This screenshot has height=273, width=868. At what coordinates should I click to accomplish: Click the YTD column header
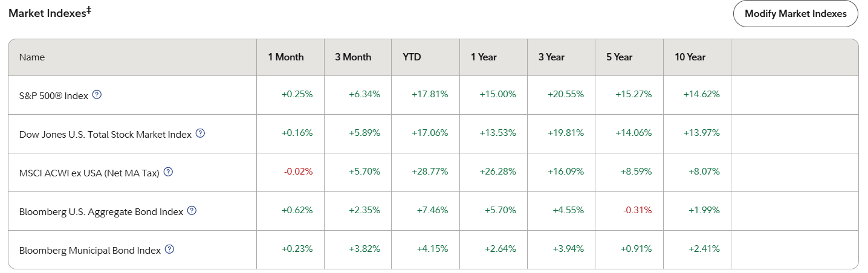412,57
